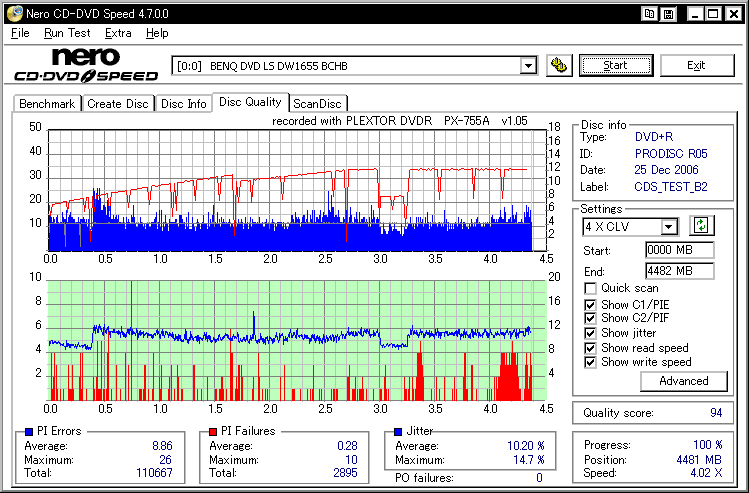Click the save screenshot floppy icon
This screenshot has width=749, height=493.
point(668,14)
